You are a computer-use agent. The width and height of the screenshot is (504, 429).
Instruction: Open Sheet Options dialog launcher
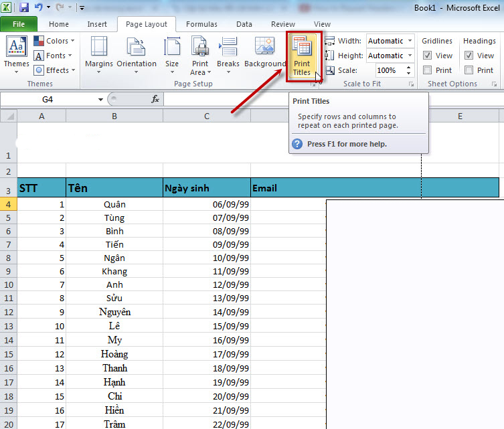click(x=495, y=84)
